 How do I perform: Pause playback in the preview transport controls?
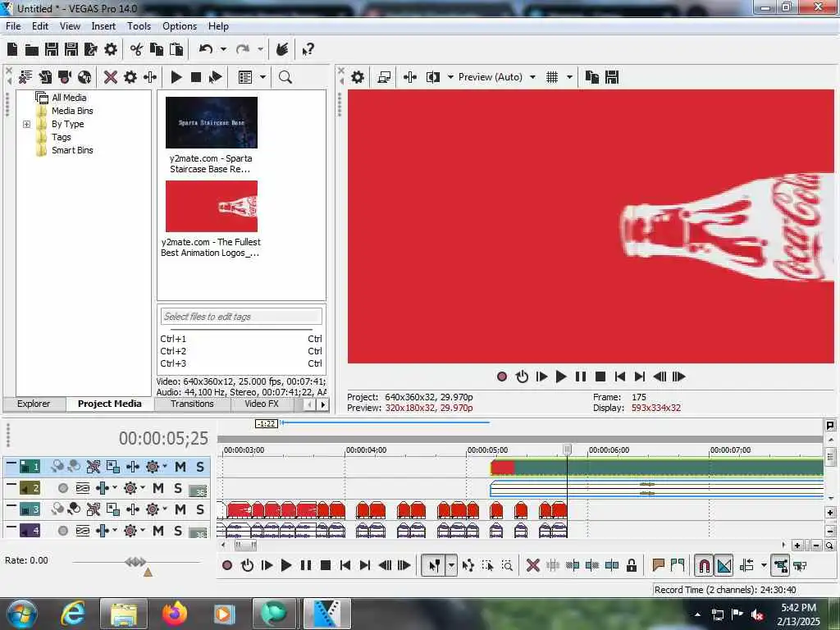click(x=581, y=377)
